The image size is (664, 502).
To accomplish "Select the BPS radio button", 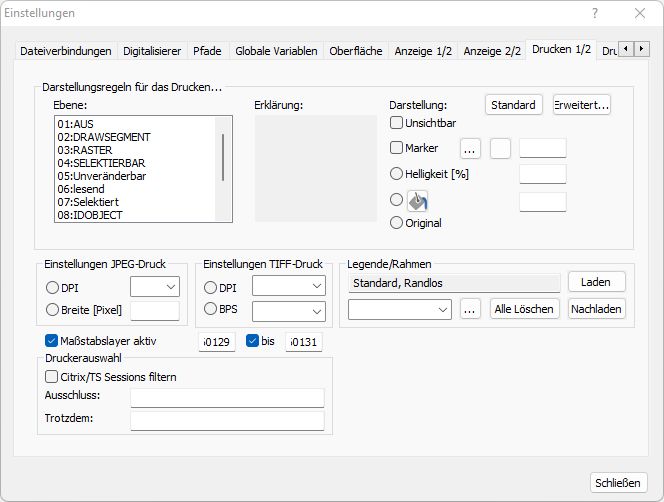I will pyautogui.click(x=210, y=309).
